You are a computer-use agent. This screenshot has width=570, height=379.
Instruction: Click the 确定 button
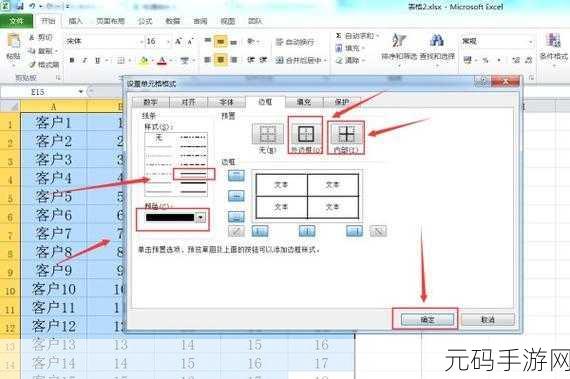(428, 320)
